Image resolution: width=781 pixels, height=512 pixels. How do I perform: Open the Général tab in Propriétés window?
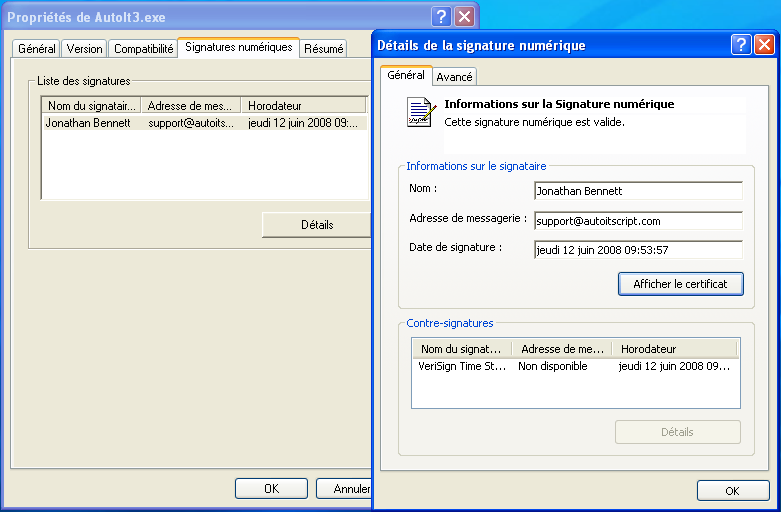[x=37, y=48]
